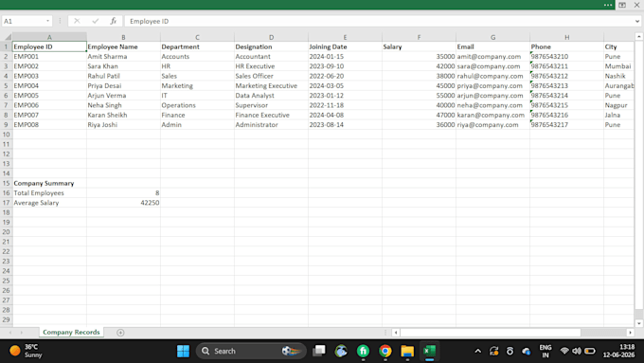Select row 10 header
The width and height of the screenshot is (644, 363).
(x=7, y=135)
